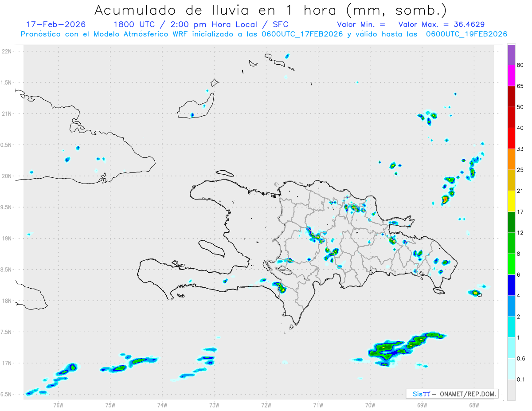
Task: Click the color bar label '50'
Action: click(520, 107)
